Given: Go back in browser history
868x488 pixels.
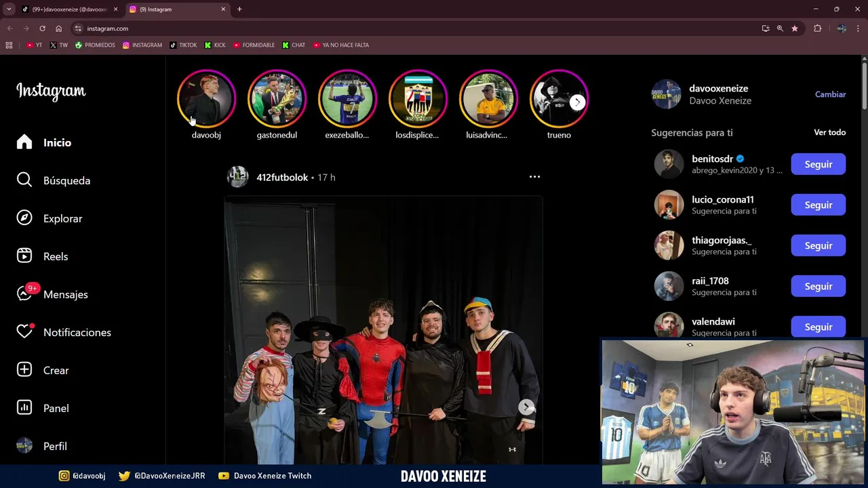Looking at the screenshot, I should (x=9, y=28).
